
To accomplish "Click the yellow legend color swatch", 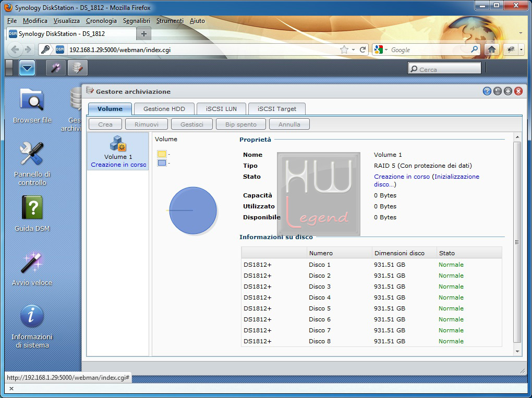I will tap(162, 154).
